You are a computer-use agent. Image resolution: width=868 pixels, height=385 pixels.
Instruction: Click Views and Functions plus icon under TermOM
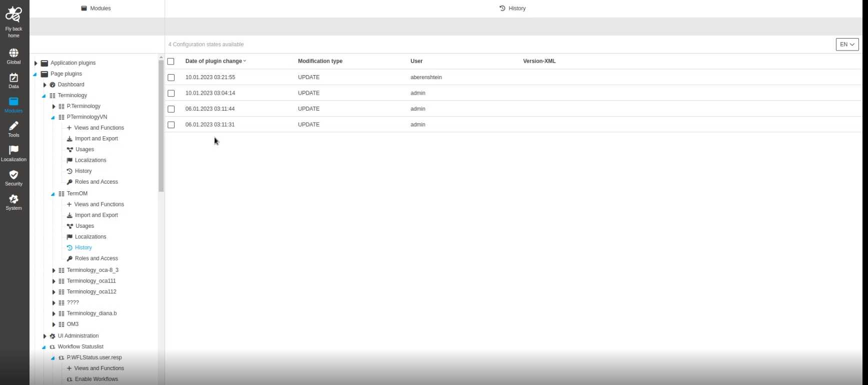tap(69, 204)
